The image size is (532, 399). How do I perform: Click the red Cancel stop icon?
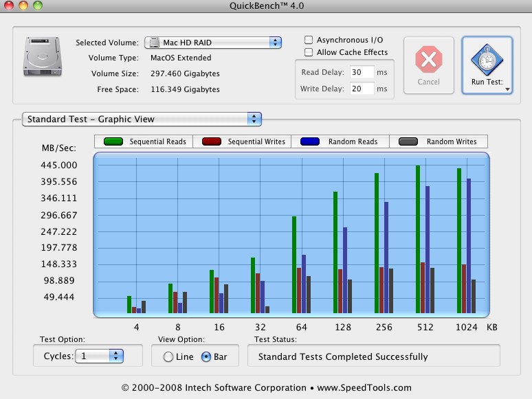coord(428,59)
